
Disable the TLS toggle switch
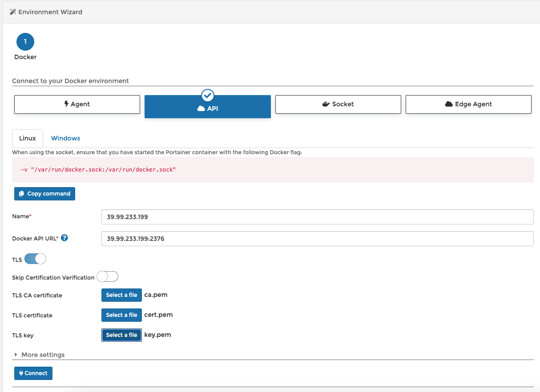pos(35,259)
